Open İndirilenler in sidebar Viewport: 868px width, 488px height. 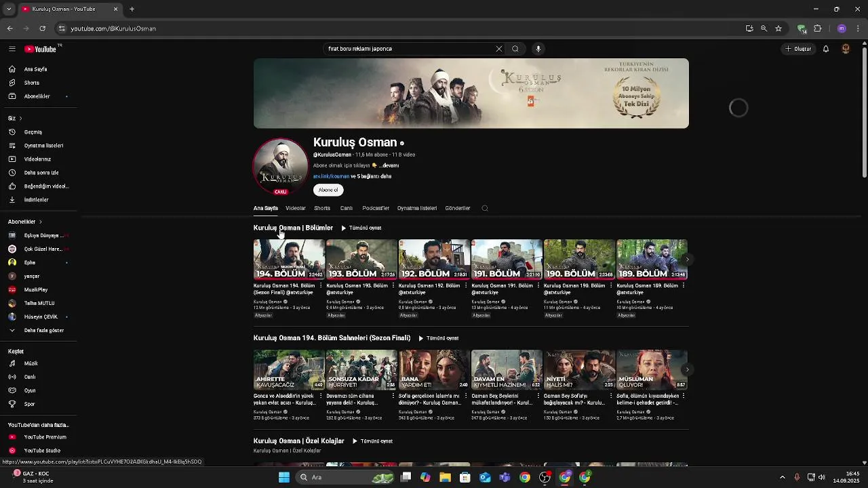[38, 200]
